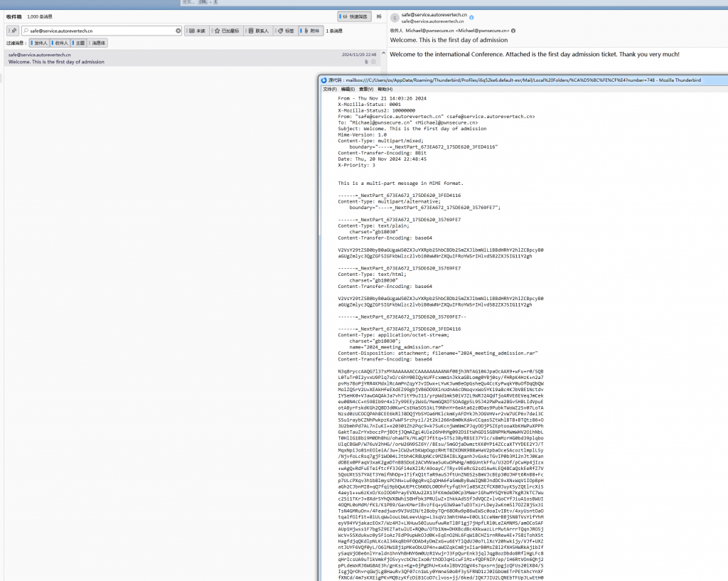
Task: Toggle the 主题 subject filter option
Action: click(x=78, y=43)
